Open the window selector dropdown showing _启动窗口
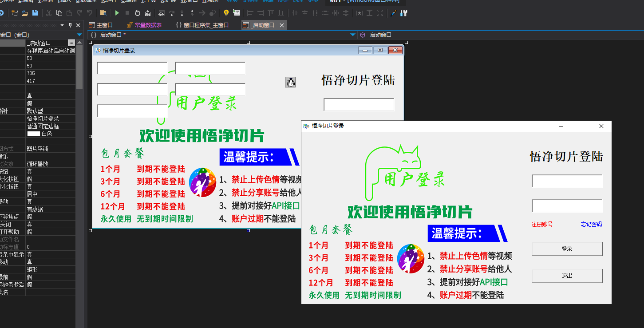 pos(353,35)
